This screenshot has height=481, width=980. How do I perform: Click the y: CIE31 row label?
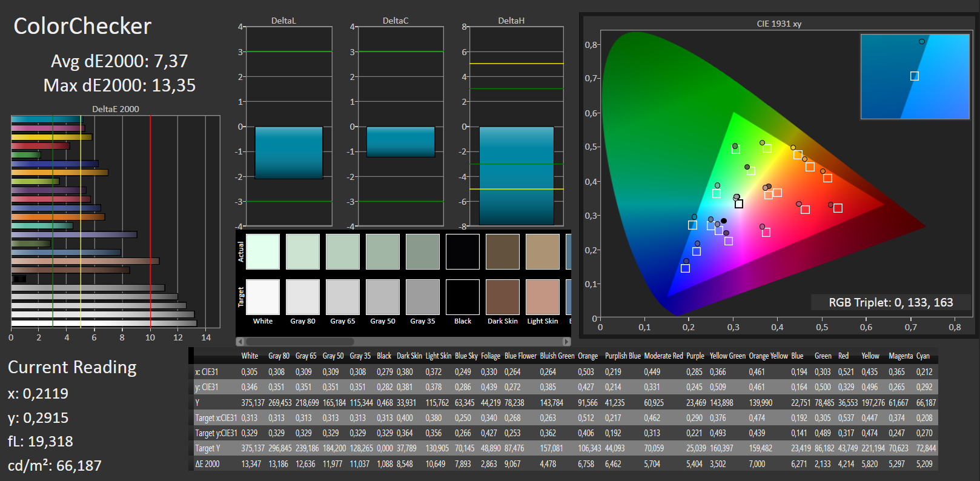click(x=207, y=387)
